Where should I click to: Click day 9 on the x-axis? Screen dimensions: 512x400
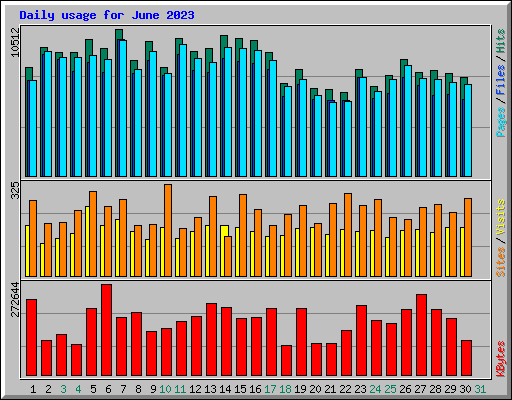[x=153, y=389]
